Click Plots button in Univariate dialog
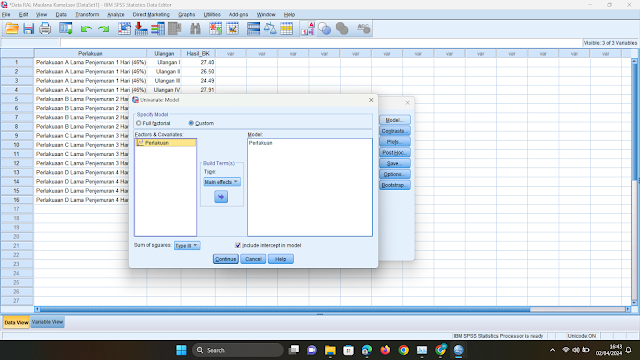Screen dimensions: 640x360 coord(395,142)
